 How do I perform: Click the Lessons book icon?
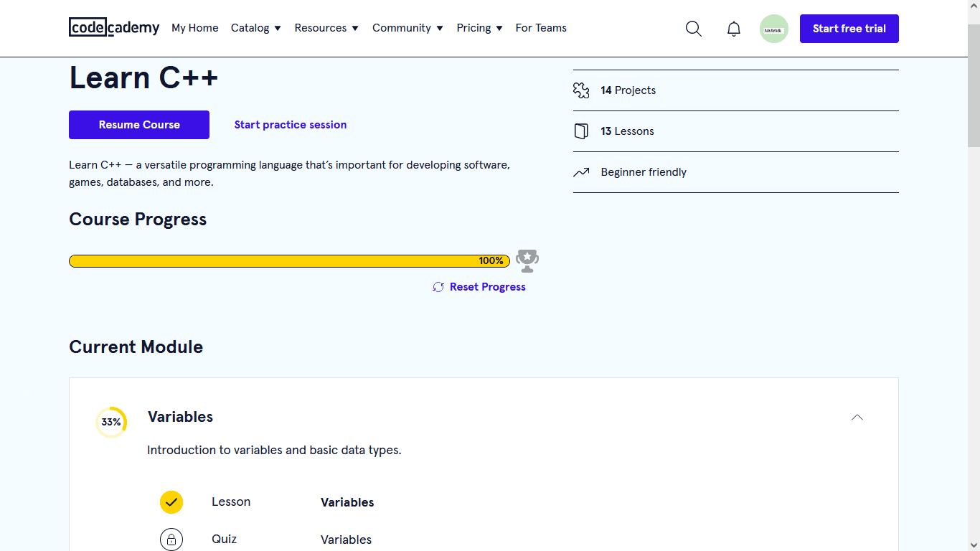pos(581,131)
